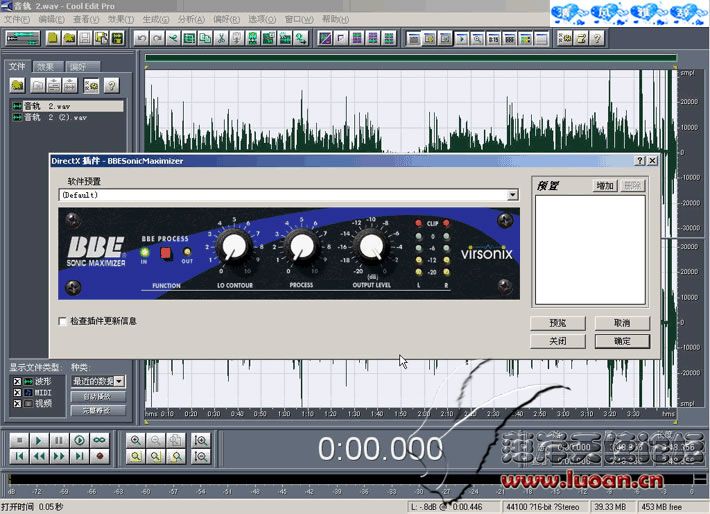The height and width of the screenshot is (514, 710).
Task: Click the green overview bar above the waveform
Action: [x=411, y=58]
